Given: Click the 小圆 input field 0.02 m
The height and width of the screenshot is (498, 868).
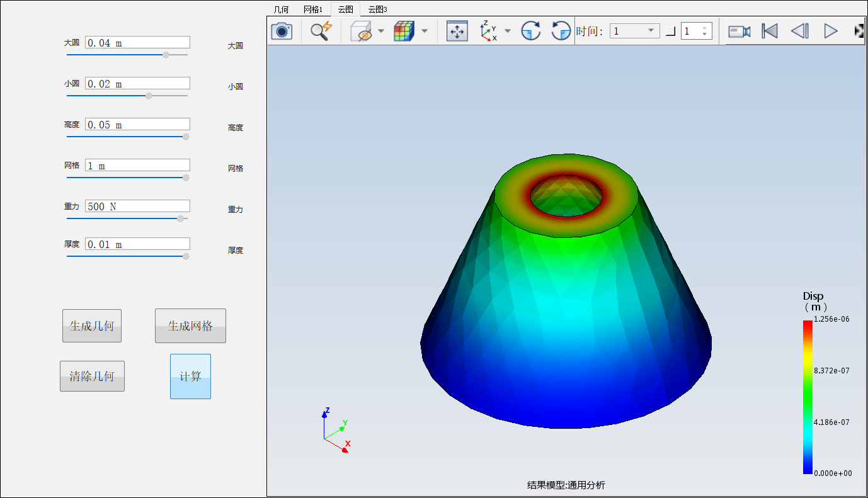Looking at the screenshot, I should click(x=137, y=83).
